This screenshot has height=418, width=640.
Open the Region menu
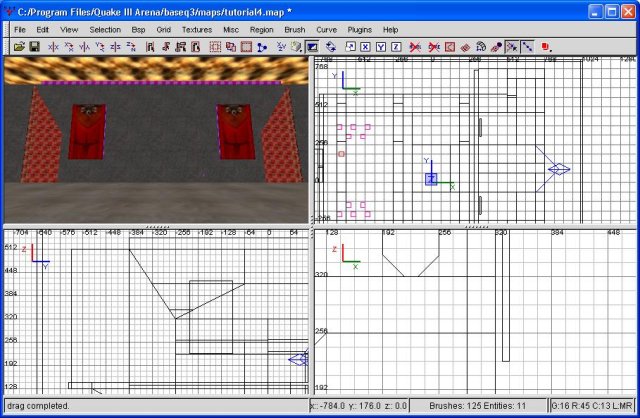[x=262, y=30]
